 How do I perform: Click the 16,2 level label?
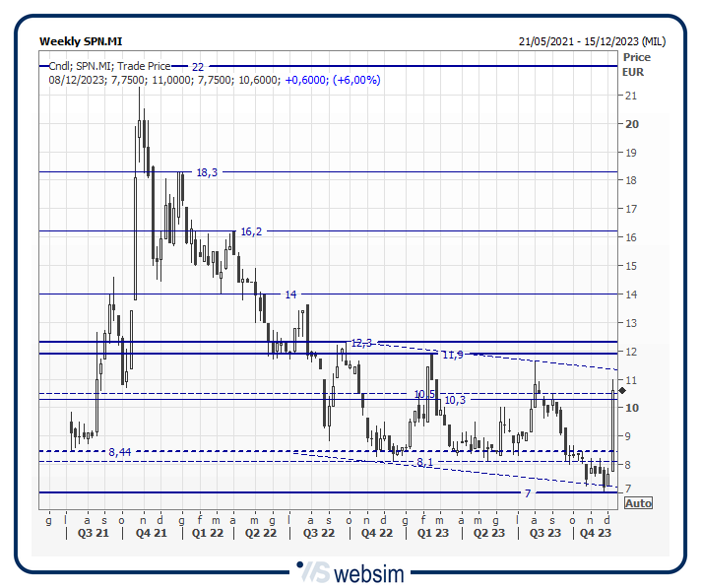251,232
